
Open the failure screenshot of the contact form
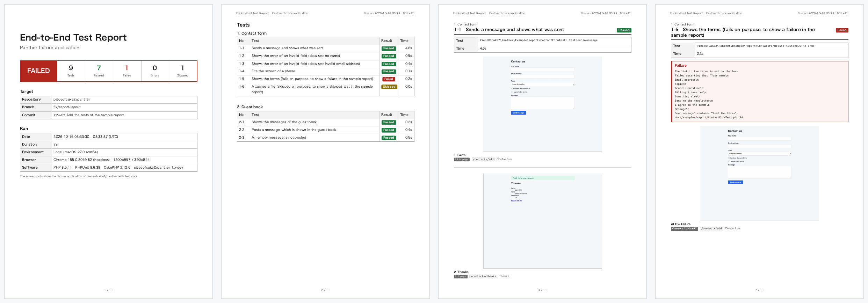(759, 173)
